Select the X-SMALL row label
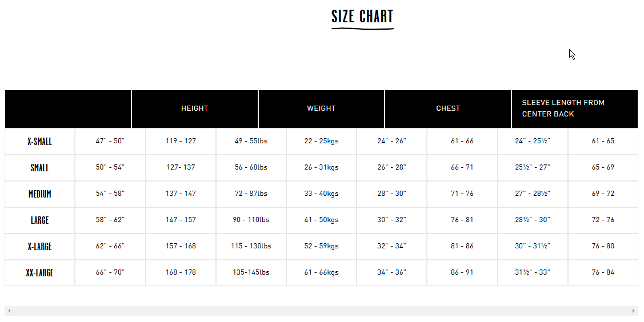The width and height of the screenshot is (644, 322). pos(40,142)
